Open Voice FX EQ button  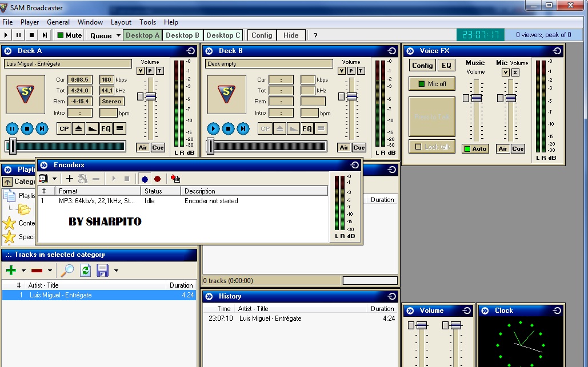[x=446, y=66]
